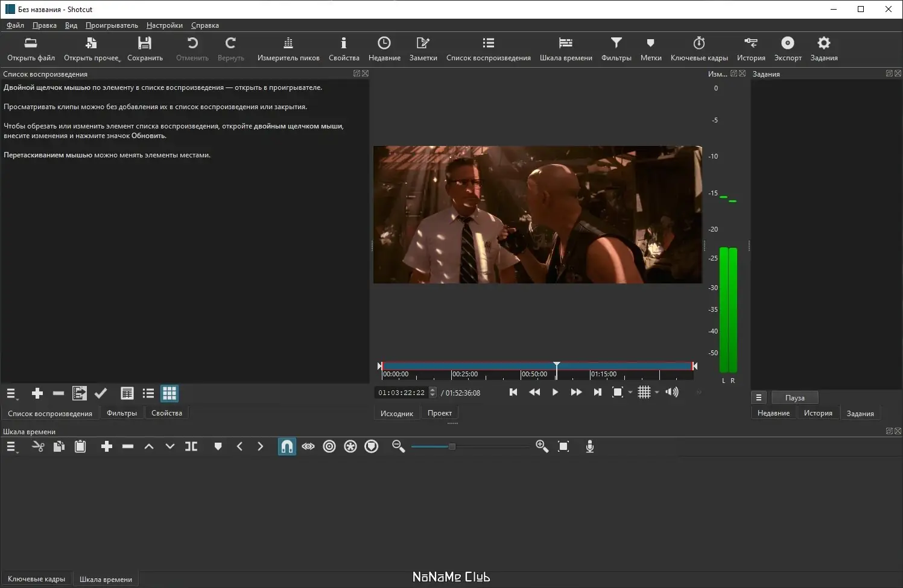The width and height of the screenshot is (903, 588).
Task: Play the video in the player
Action: (555, 392)
